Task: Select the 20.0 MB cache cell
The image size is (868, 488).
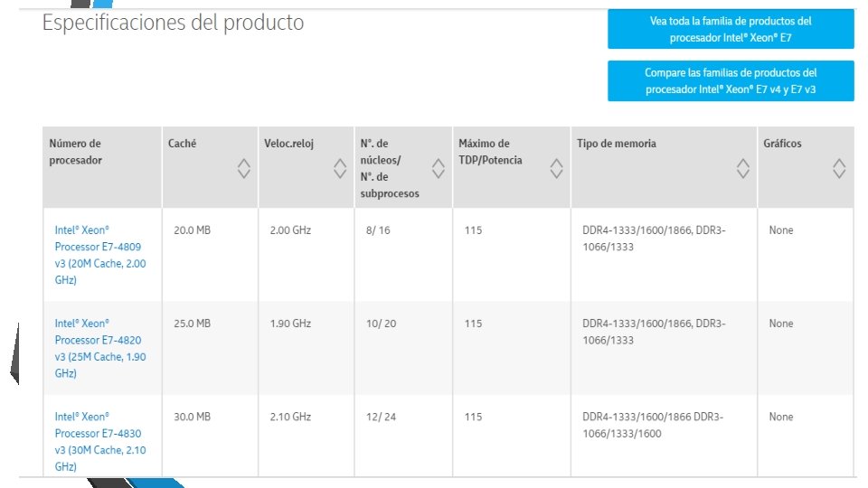Action: coord(192,230)
